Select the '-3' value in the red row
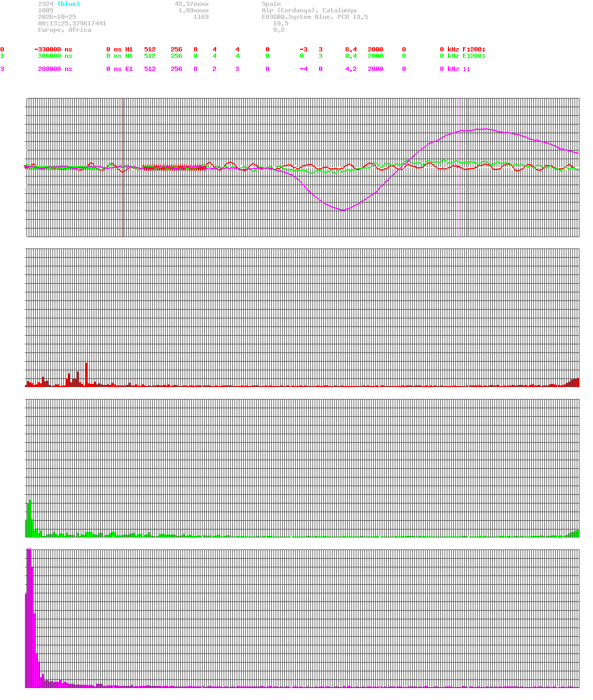The height and width of the screenshot is (700, 593). click(x=303, y=49)
